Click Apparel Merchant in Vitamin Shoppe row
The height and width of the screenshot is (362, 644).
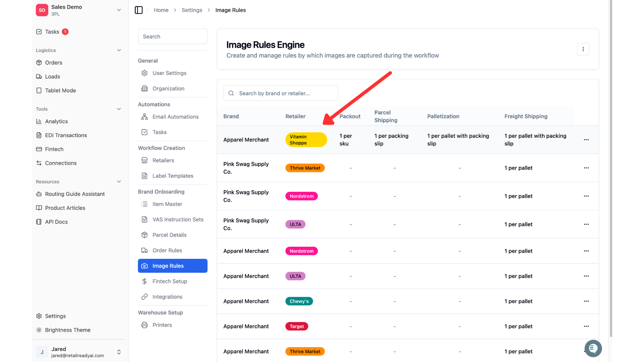point(246,140)
